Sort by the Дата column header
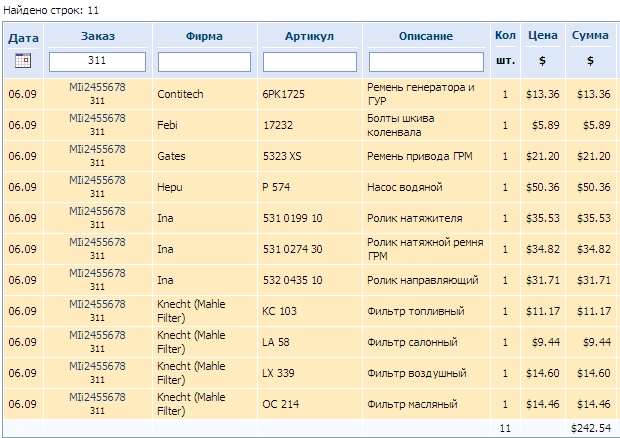 point(23,38)
